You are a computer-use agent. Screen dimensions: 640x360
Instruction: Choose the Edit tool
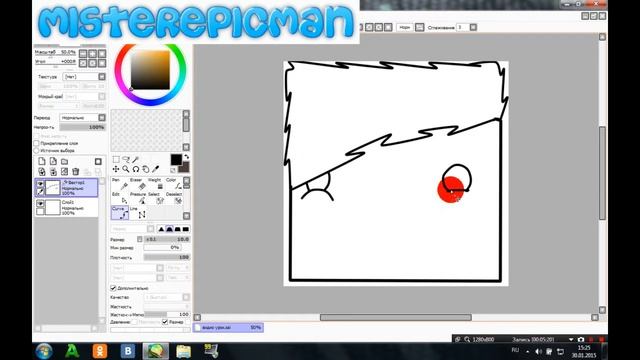click(120, 198)
